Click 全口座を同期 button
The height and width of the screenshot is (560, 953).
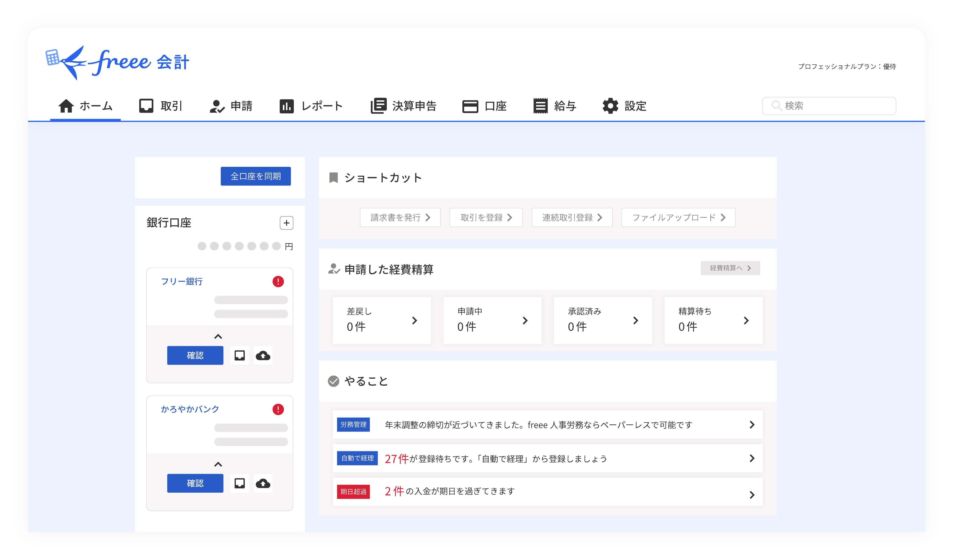[x=256, y=176]
